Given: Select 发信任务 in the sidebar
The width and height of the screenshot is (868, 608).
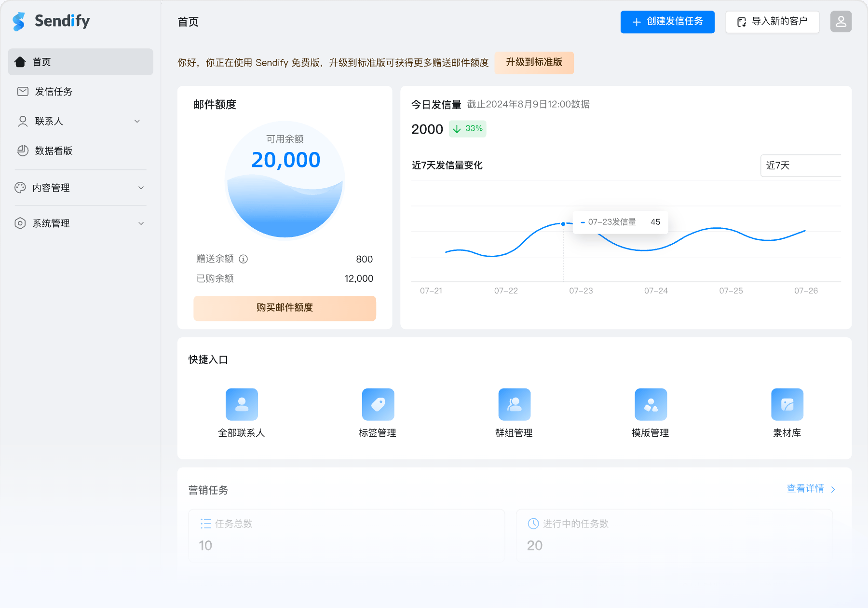Looking at the screenshot, I should coord(53,91).
